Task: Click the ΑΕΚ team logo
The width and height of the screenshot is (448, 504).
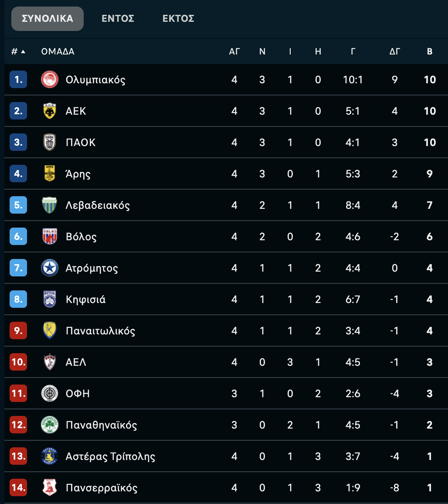Action: (50, 111)
